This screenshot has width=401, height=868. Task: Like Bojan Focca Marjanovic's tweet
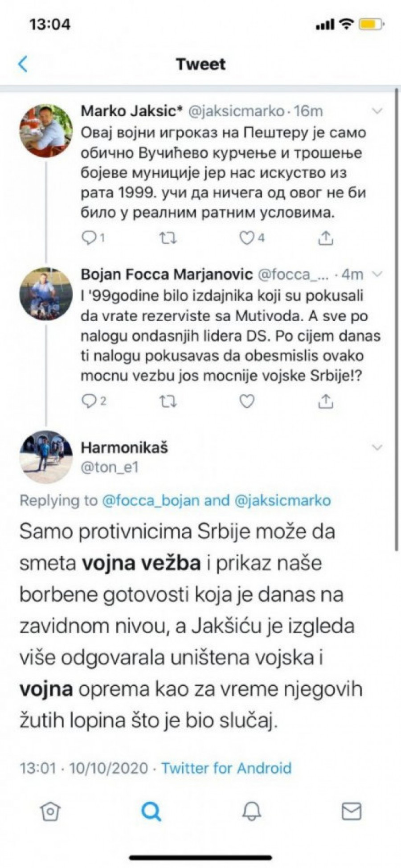coord(247,401)
